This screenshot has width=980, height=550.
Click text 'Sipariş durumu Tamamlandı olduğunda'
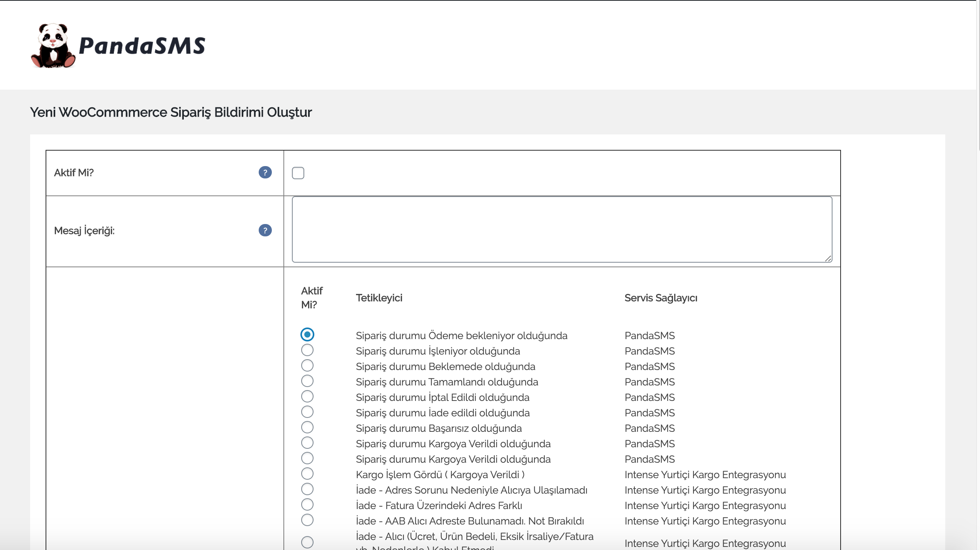coord(447,382)
